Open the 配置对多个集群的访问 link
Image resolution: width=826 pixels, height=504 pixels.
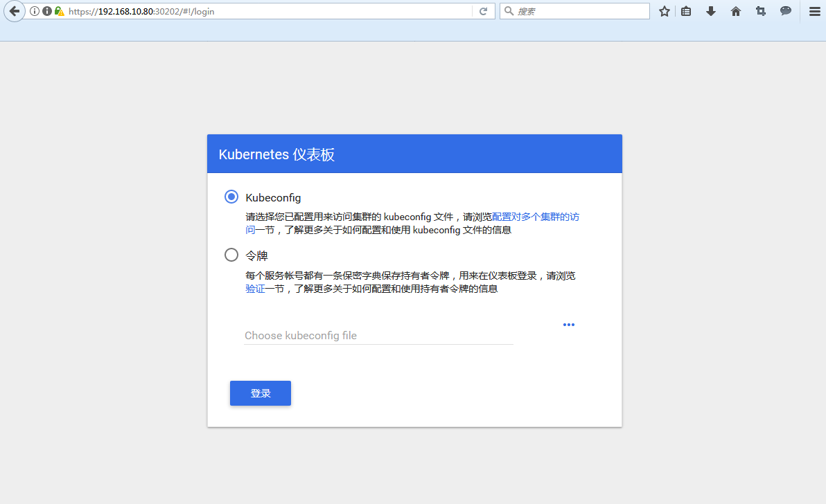pyautogui.click(x=535, y=217)
